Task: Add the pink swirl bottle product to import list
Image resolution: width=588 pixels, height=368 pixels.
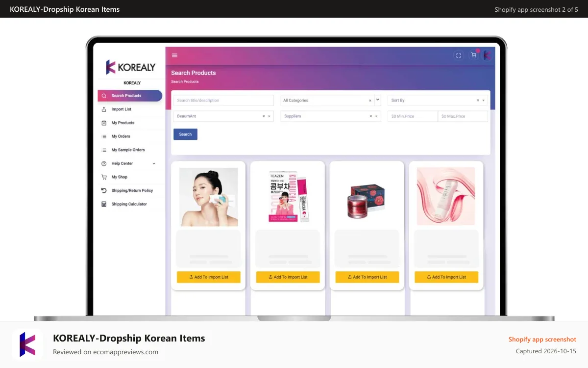Action: point(446,277)
